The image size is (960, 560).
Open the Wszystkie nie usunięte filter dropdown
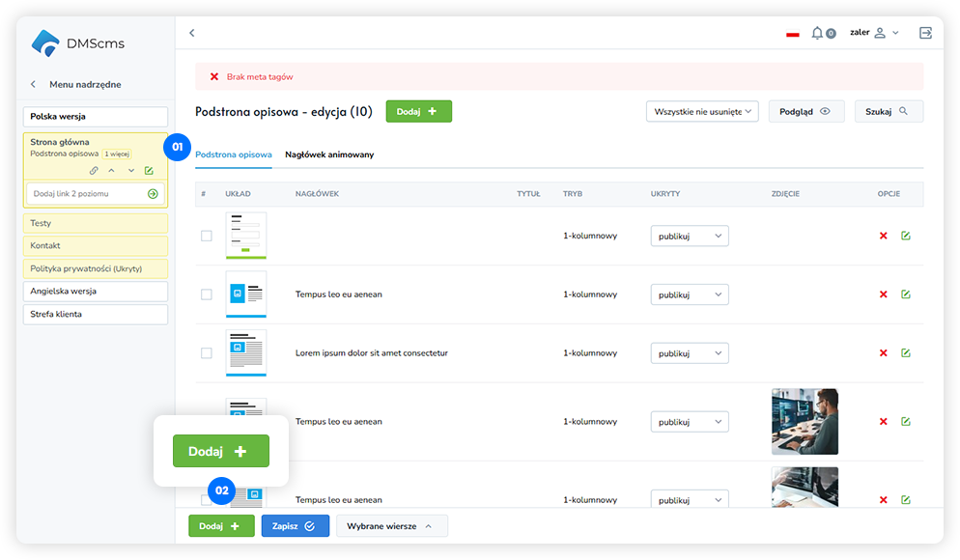click(702, 111)
